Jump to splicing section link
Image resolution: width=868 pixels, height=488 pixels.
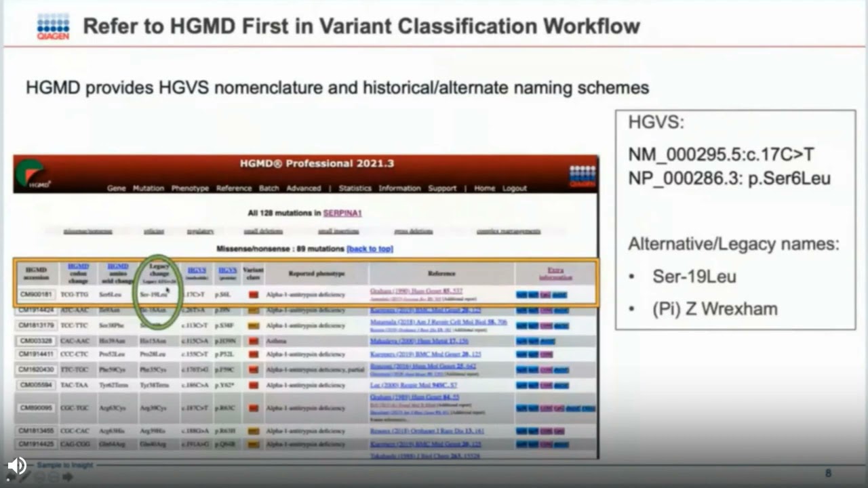pyautogui.click(x=154, y=231)
